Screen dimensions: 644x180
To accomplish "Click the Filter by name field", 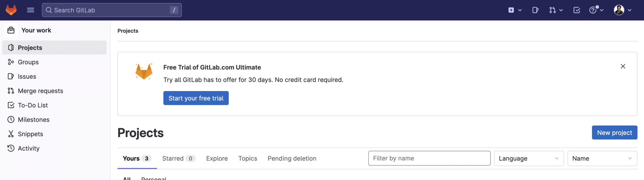I will point(429,158).
